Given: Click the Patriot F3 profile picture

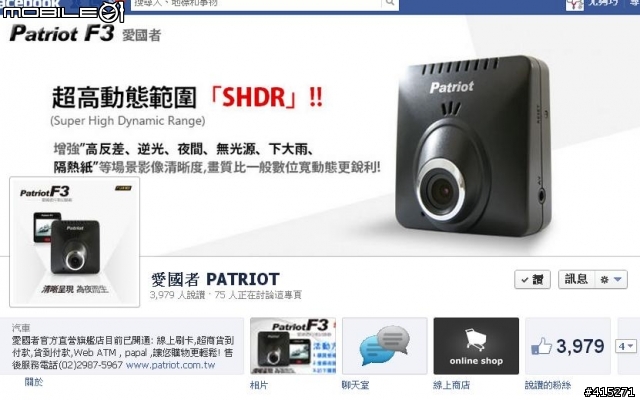Looking at the screenshot, I should click(75, 242).
